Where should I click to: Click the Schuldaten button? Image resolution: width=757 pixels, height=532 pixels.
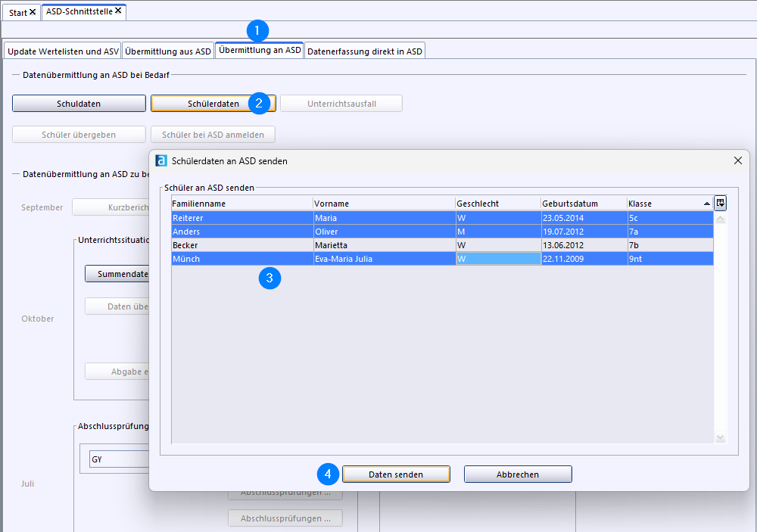tap(79, 104)
